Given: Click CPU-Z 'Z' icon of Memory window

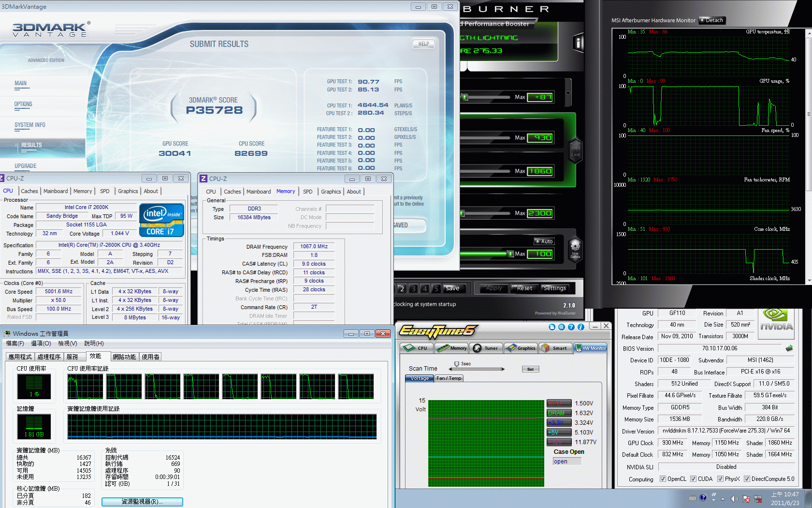Looking at the screenshot, I should coord(203,179).
